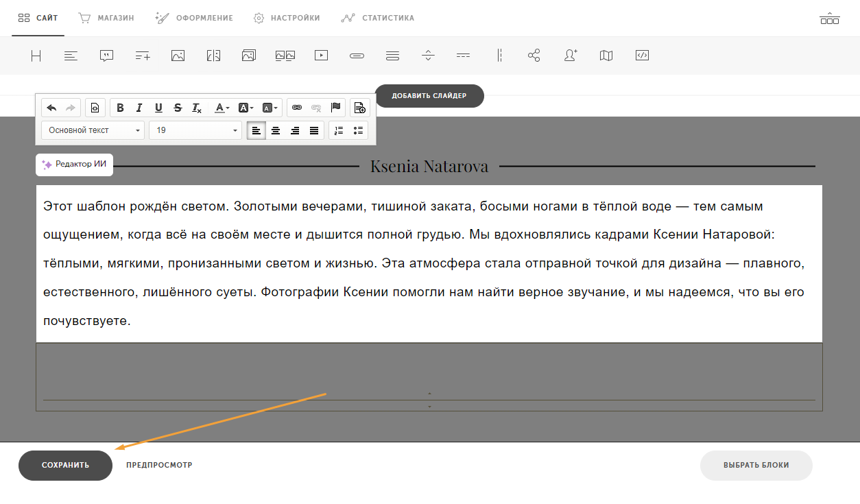Click the share/social block icon

click(534, 56)
